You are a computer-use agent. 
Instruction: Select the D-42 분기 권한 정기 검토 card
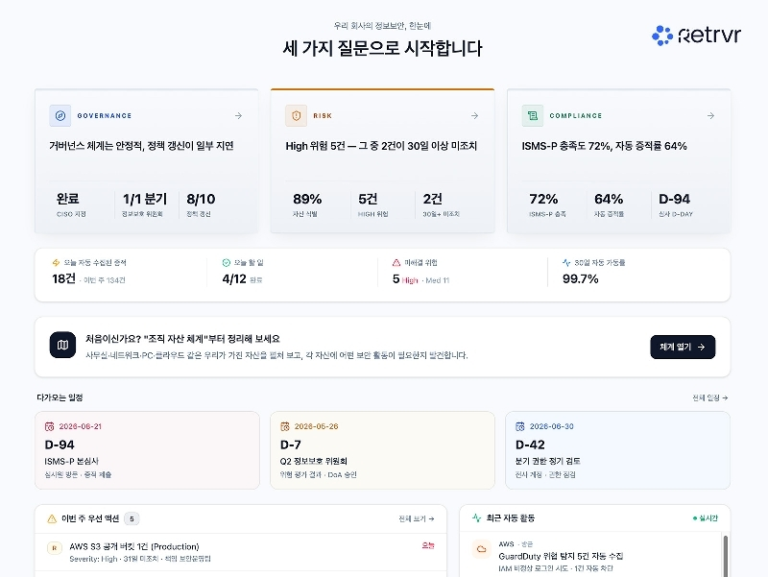[618, 450]
